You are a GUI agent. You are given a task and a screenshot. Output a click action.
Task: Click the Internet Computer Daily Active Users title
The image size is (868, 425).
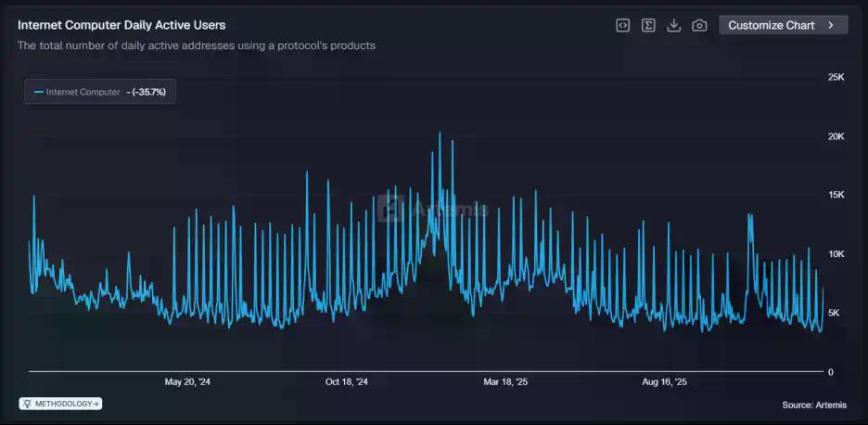click(121, 25)
